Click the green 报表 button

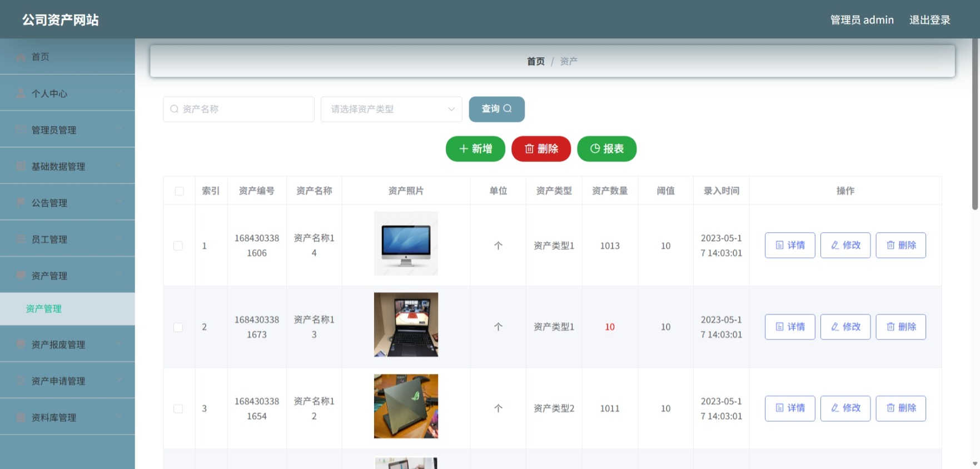[606, 149]
